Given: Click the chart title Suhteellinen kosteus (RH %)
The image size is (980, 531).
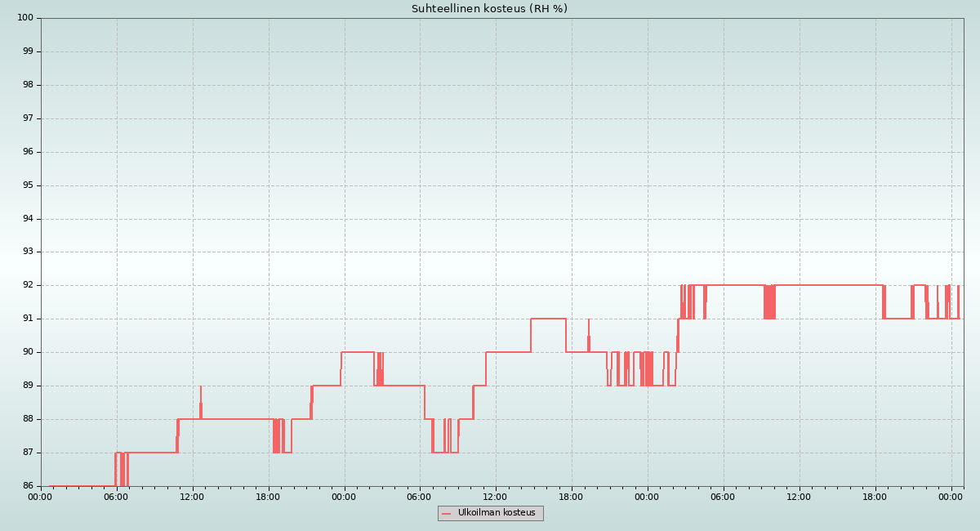Looking at the screenshot, I should (x=489, y=9).
